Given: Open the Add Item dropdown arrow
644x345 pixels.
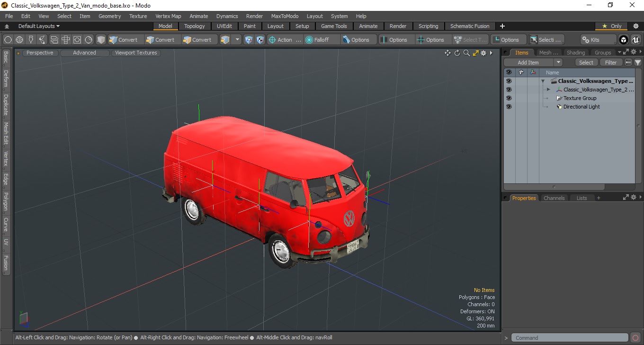Looking at the screenshot, I should (558, 63).
